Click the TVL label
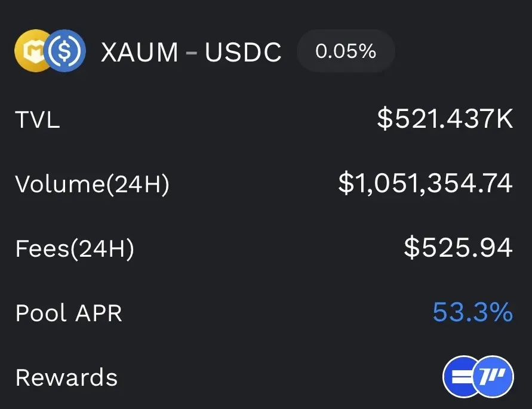532x409 pixels. [x=38, y=119]
